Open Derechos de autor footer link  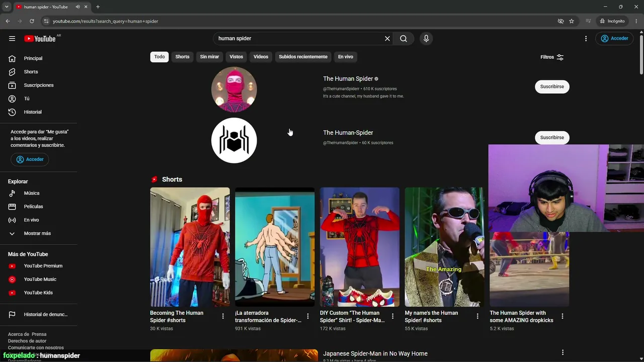[x=27, y=341]
